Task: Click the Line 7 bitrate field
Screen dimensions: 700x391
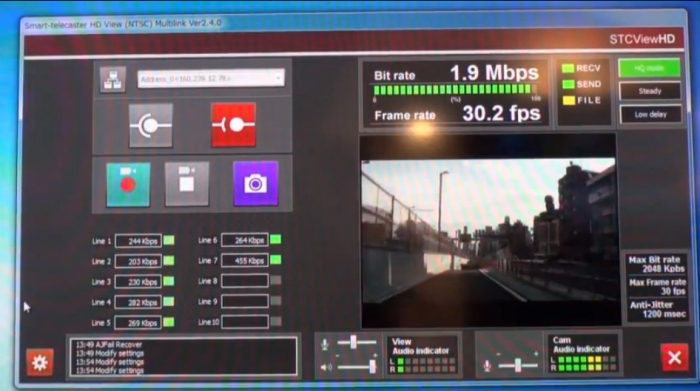Action: pyautogui.click(x=245, y=261)
